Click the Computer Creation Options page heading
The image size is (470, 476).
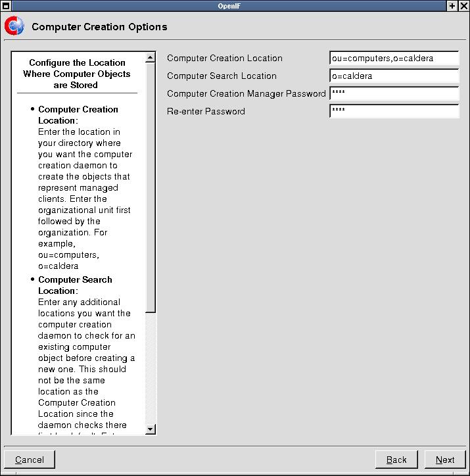click(99, 27)
